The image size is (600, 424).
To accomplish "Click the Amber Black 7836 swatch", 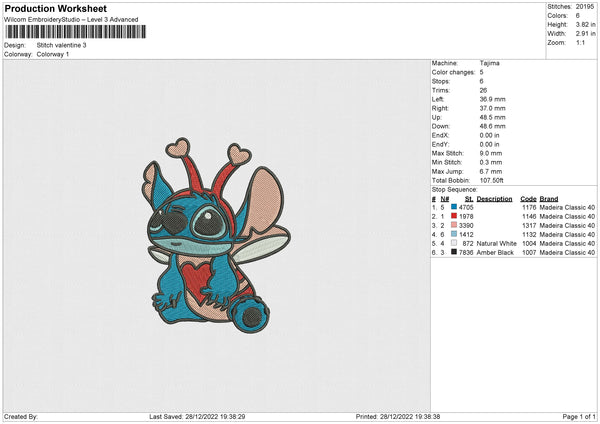I will coord(453,252).
